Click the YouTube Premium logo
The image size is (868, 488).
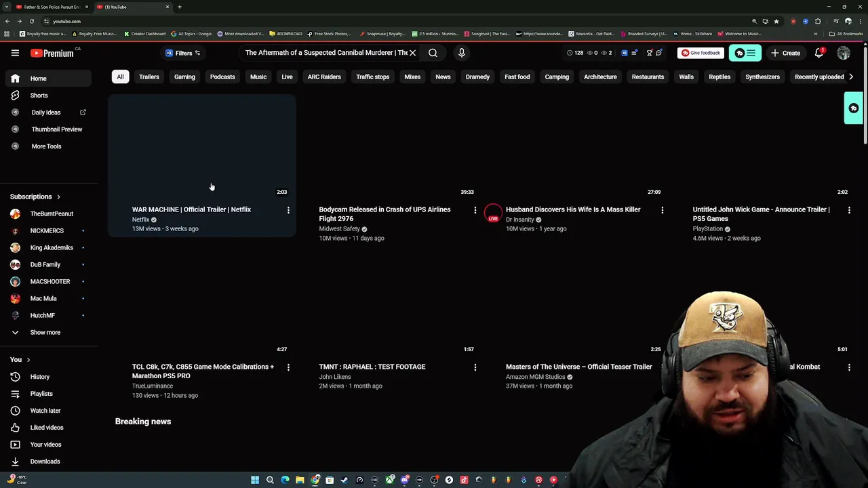[x=52, y=53]
